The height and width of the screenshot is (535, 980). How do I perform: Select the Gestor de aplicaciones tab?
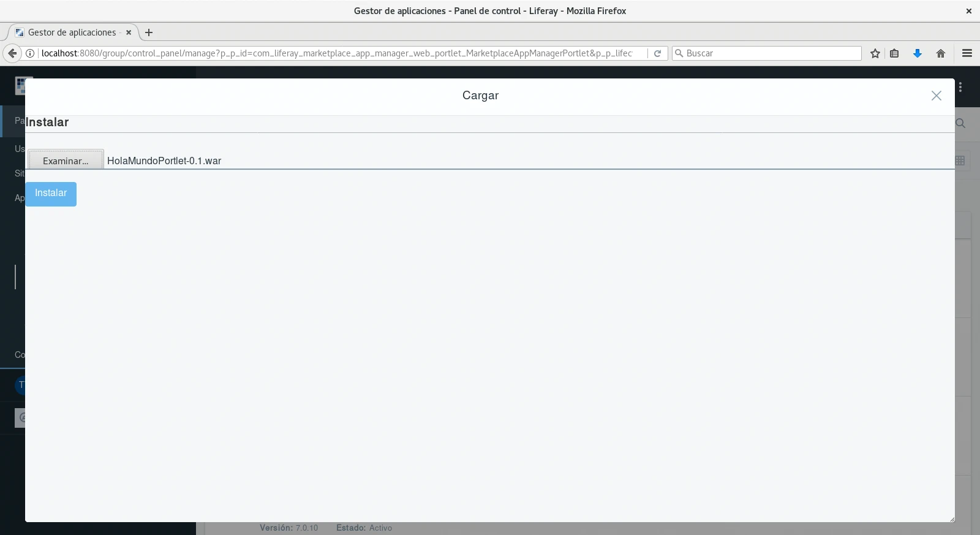(x=72, y=32)
